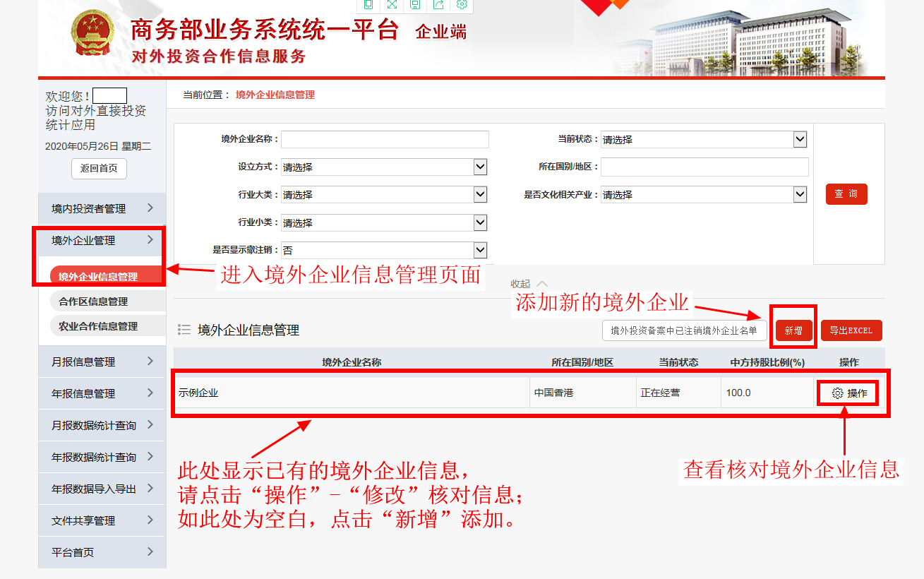Open the 是否显示撤注销 dropdown
Image resolution: width=924 pixels, height=579 pixels.
[x=384, y=250]
